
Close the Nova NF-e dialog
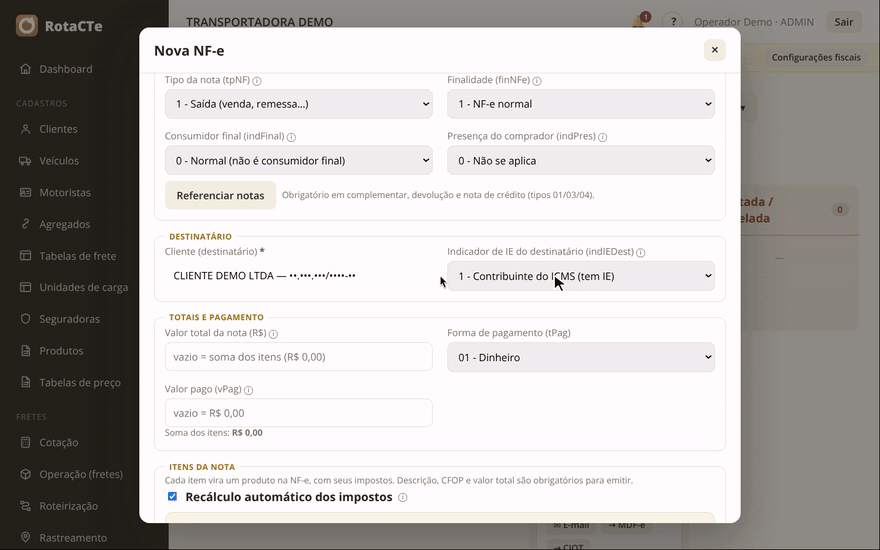point(714,50)
